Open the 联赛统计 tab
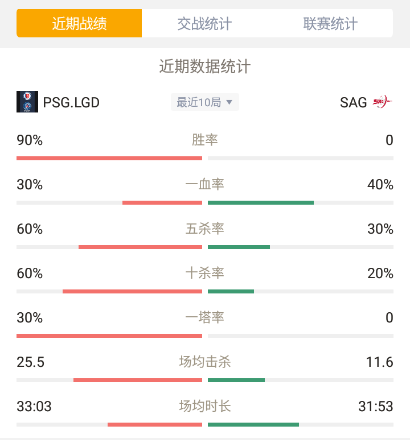This screenshot has height=440, width=410. [x=330, y=23]
